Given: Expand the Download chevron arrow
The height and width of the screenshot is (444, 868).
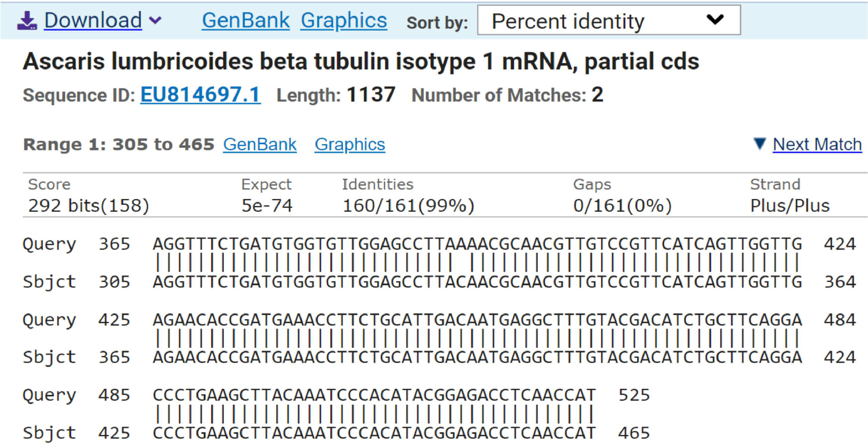Looking at the screenshot, I should (x=155, y=20).
